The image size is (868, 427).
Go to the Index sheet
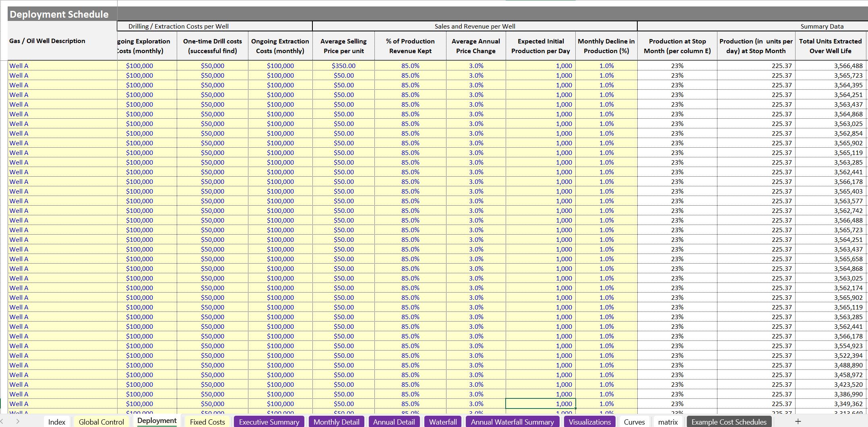click(x=57, y=422)
